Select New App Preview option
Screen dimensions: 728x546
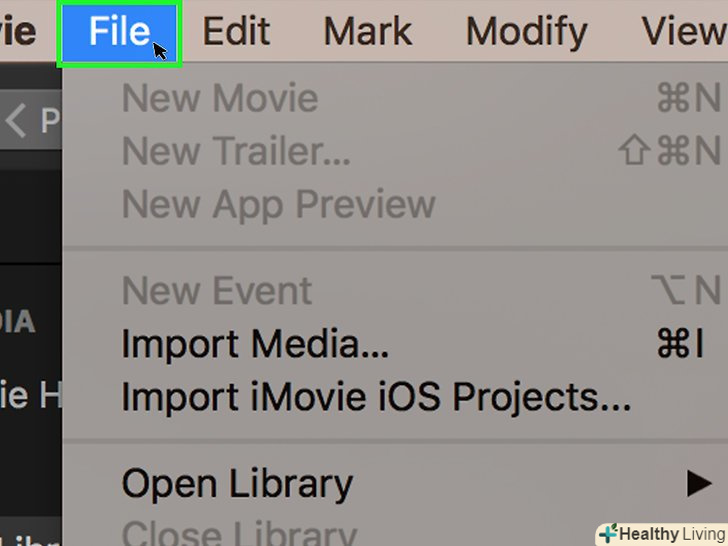click(x=278, y=204)
